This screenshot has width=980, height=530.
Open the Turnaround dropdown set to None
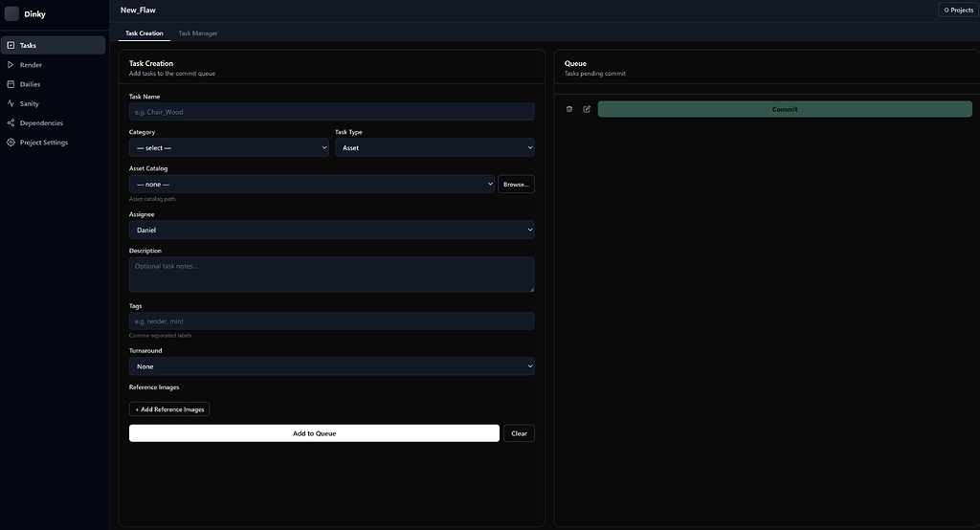[332, 366]
